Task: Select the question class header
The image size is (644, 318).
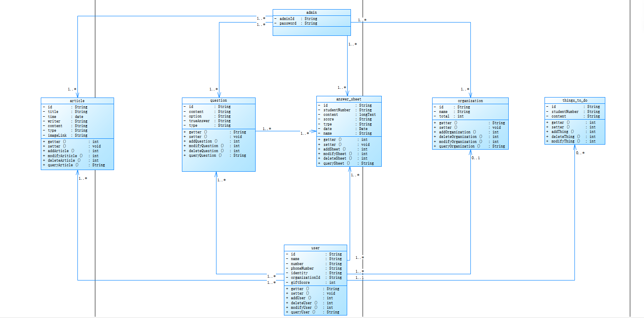Action: (x=219, y=101)
